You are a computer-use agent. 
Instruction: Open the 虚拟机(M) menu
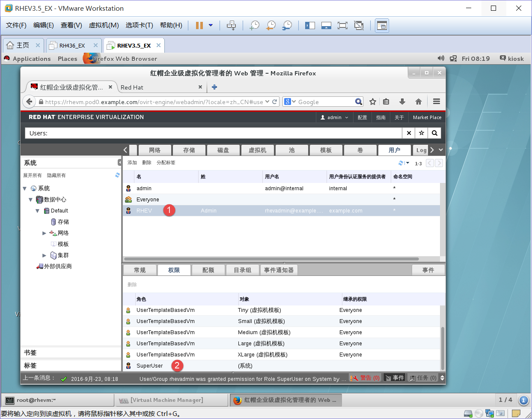(104, 25)
